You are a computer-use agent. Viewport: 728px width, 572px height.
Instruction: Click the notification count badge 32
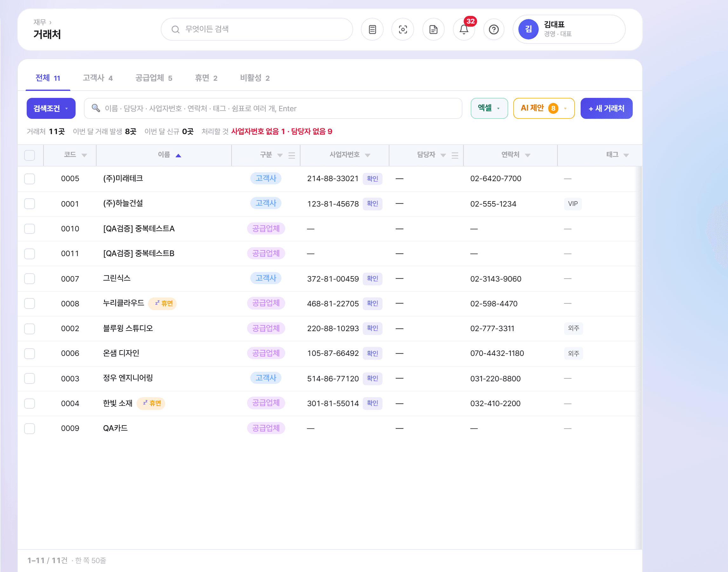click(x=470, y=21)
